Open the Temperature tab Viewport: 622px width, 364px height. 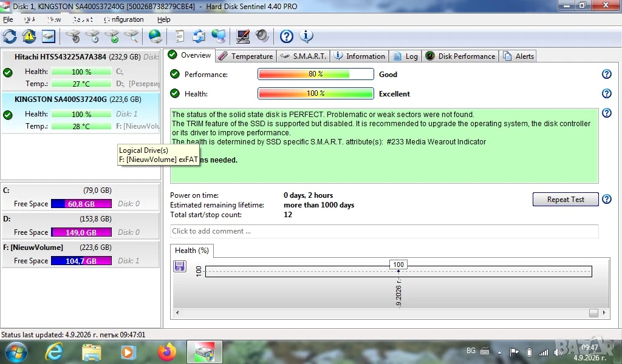point(246,56)
